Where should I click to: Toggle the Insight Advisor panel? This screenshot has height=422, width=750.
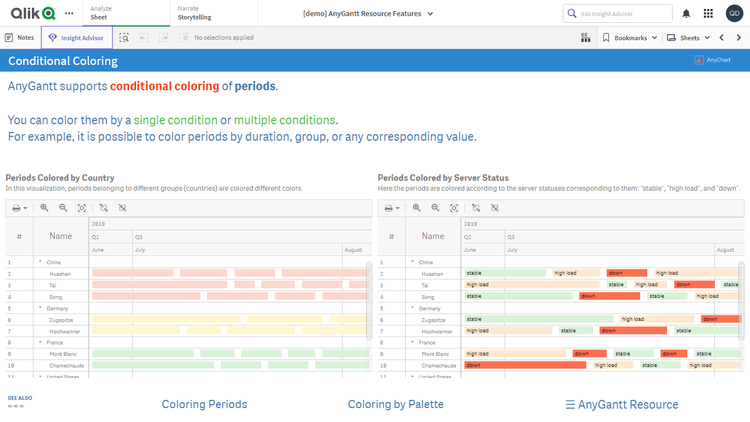[x=77, y=37]
